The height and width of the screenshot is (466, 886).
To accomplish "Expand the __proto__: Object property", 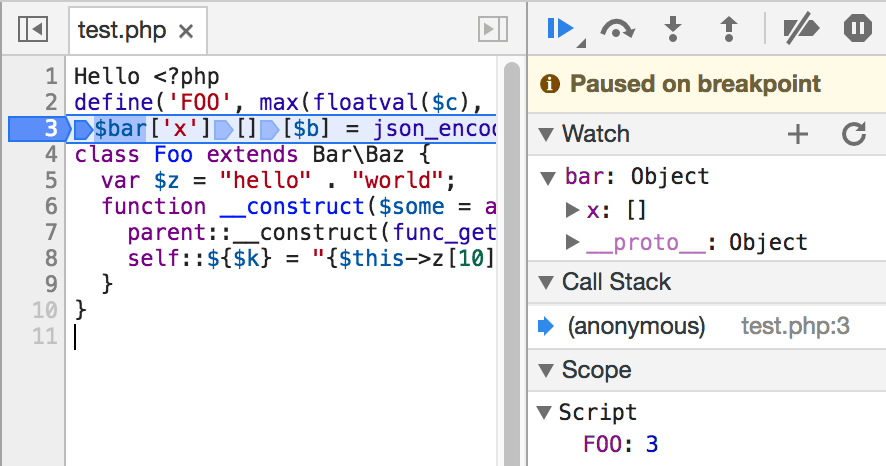I will [x=573, y=242].
